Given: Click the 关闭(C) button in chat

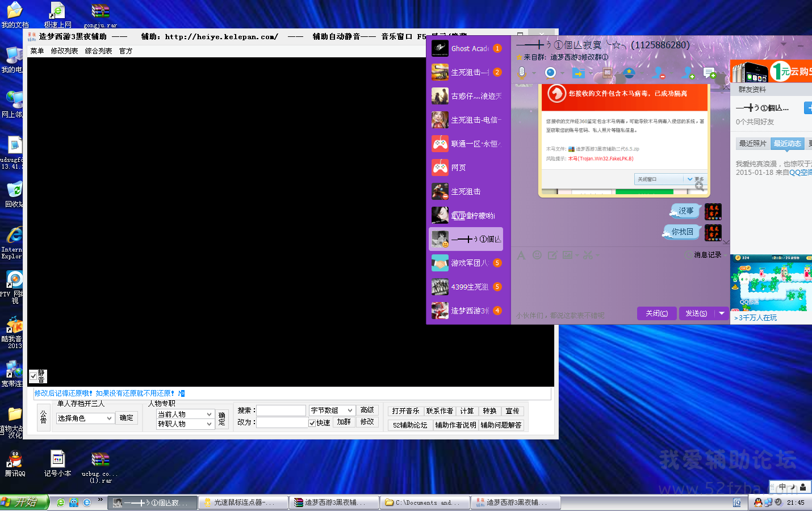Looking at the screenshot, I should pyautogui.click(x=656, y=313).
